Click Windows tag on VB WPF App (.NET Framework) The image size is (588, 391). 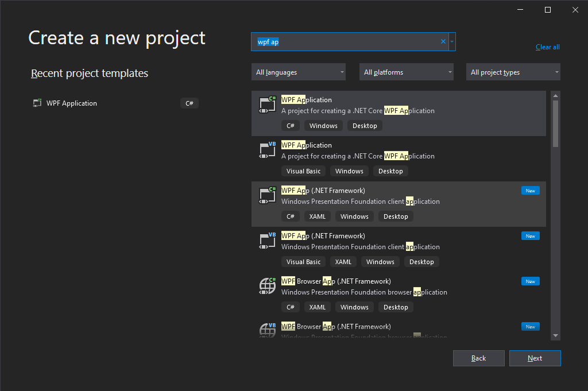pyautogui.click(x=380, y=262)
